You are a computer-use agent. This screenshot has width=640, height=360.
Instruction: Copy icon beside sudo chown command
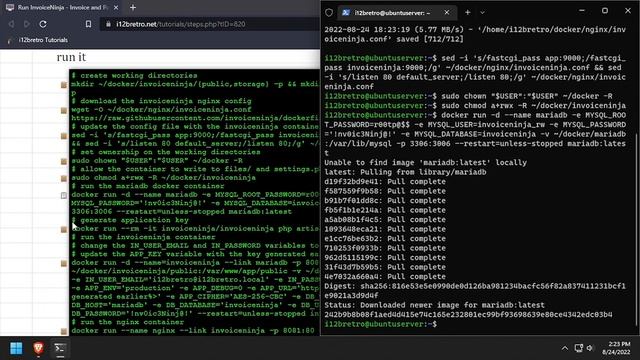(64, 161)
